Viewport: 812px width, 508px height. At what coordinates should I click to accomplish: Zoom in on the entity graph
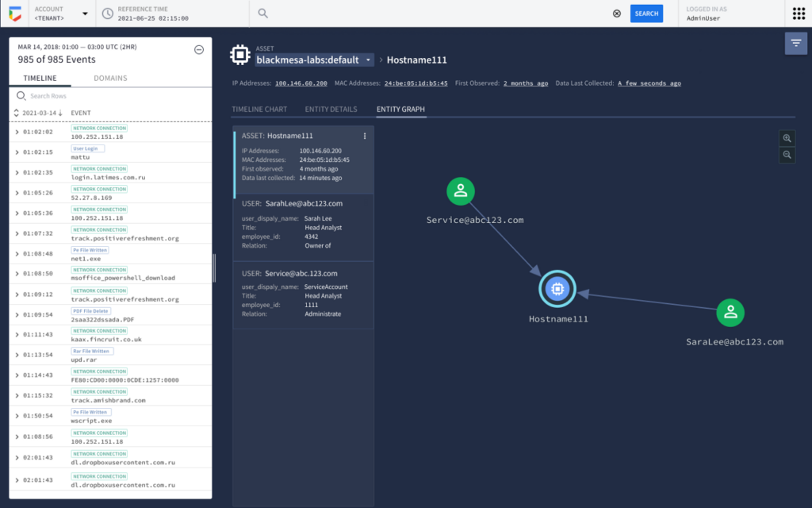(787, 138)
